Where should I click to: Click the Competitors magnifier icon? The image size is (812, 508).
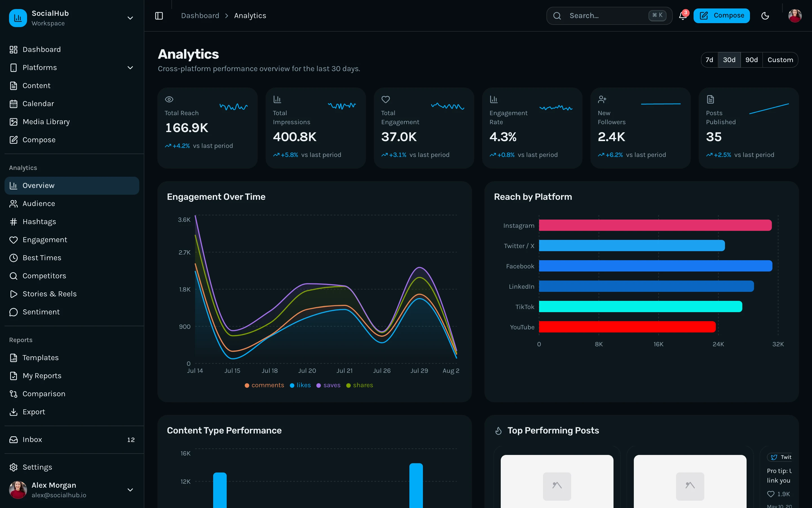tap(14, 276)
